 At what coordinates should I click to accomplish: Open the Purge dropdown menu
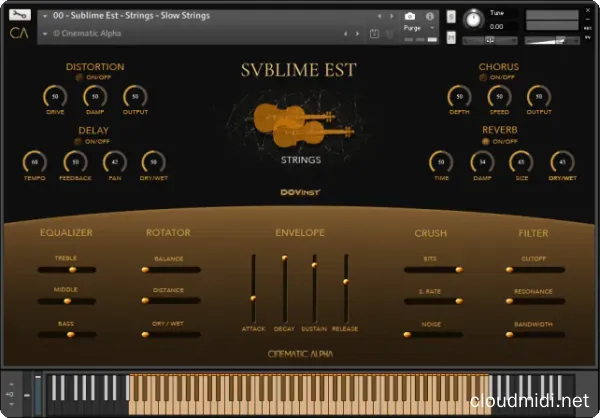(419, 28)
